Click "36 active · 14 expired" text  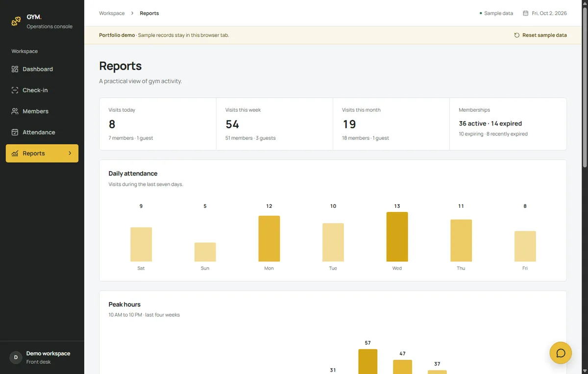490,124
